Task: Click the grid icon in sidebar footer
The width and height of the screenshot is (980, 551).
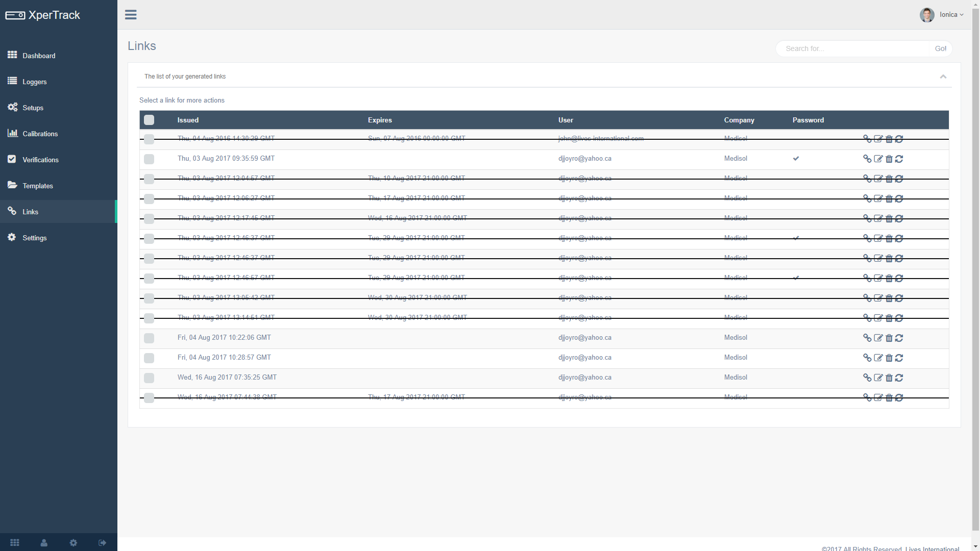Action: click(15, 543)
